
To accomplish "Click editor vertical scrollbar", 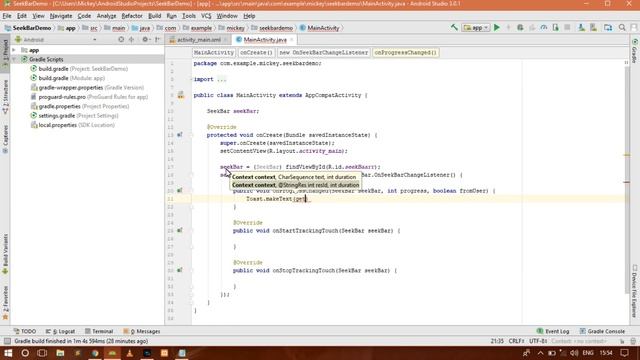I will (x=627, y=180).
